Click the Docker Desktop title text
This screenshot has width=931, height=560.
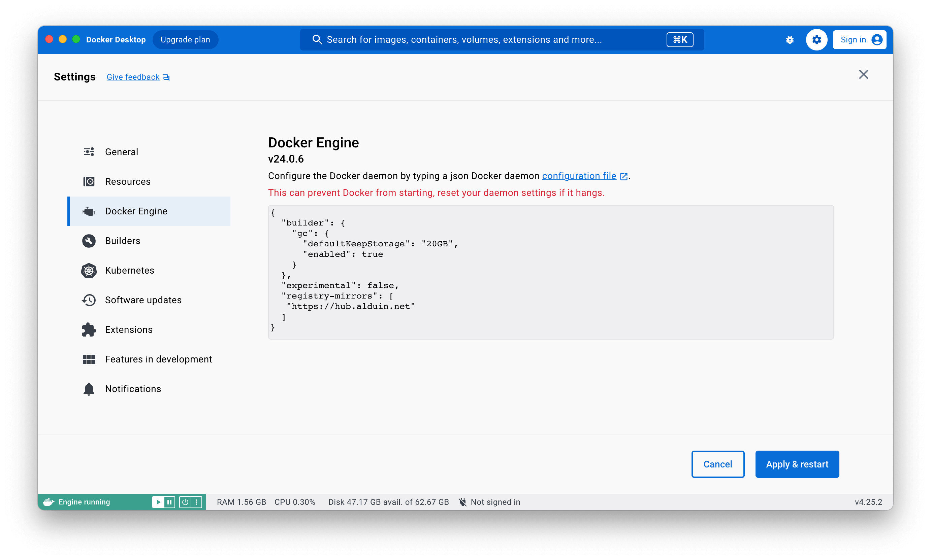point(116,40)
